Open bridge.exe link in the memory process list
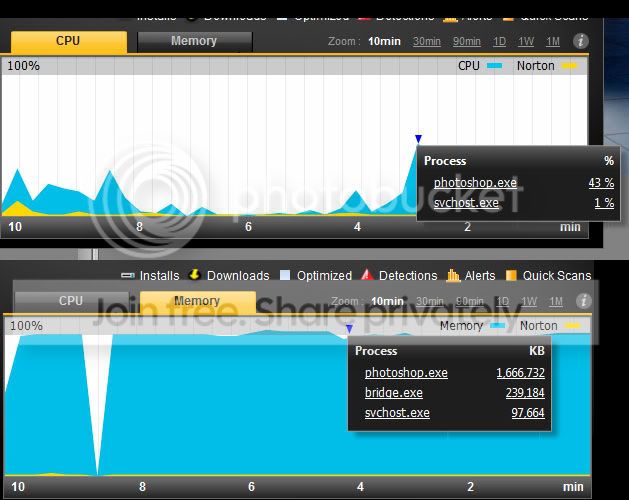The height and width of the screenshot is (500, 629). pyautogui.click(x=393, y=393)
